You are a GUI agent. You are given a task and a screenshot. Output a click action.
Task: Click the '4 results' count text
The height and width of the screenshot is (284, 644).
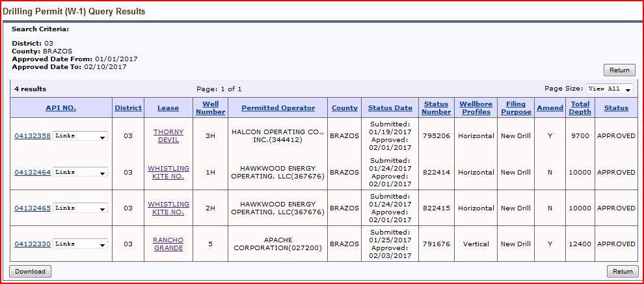(x=31, y=89)
